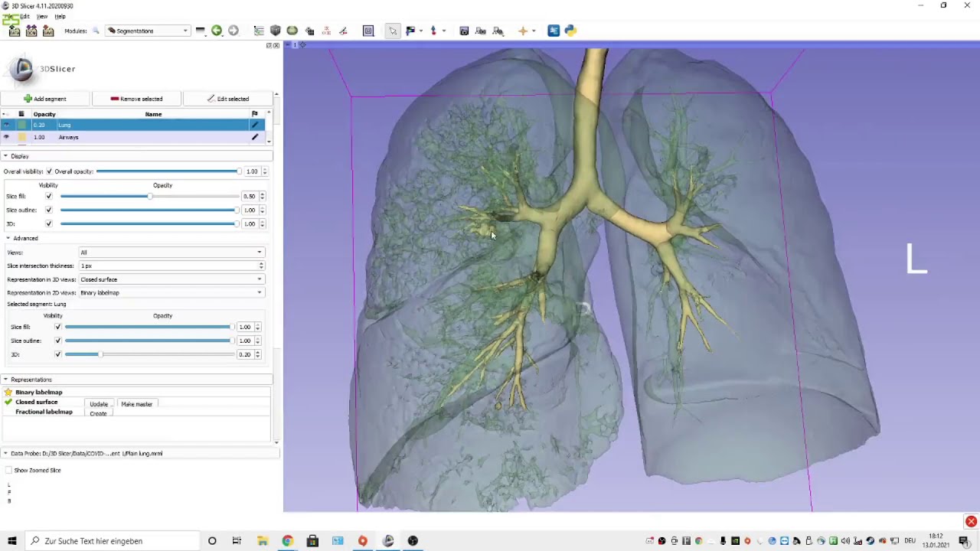Click the status flag column header

[255, 114]
